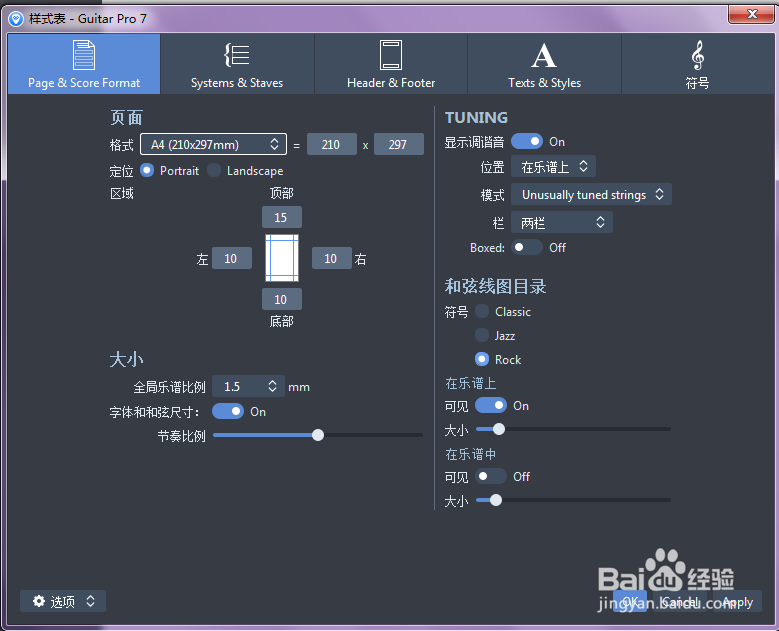Click the bottom margin field 底部
This screenshot has height=631, width=779.
click(282, 299)
